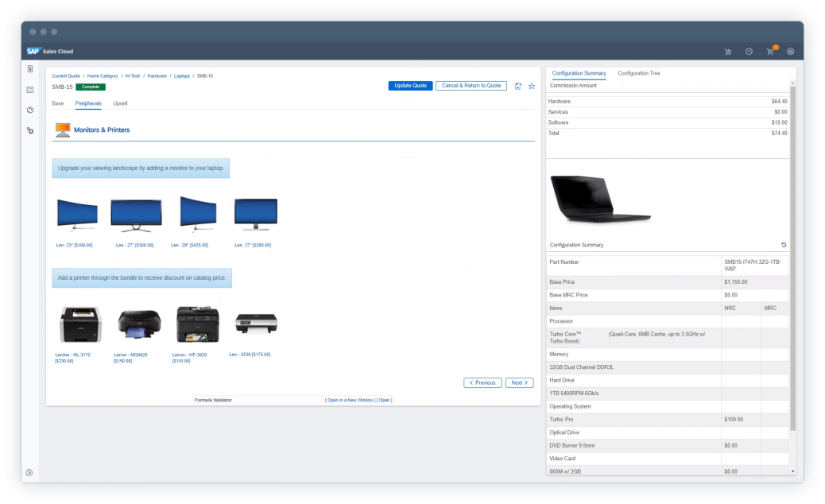Click Cancel & Return to Quote
The height and width of the screenshot is (504, 825).
pos(471,86)
